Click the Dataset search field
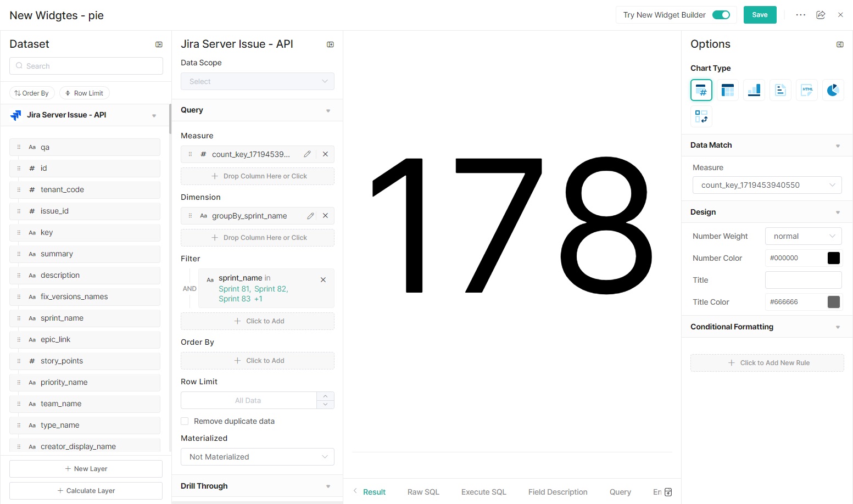 tap(86, 66)
